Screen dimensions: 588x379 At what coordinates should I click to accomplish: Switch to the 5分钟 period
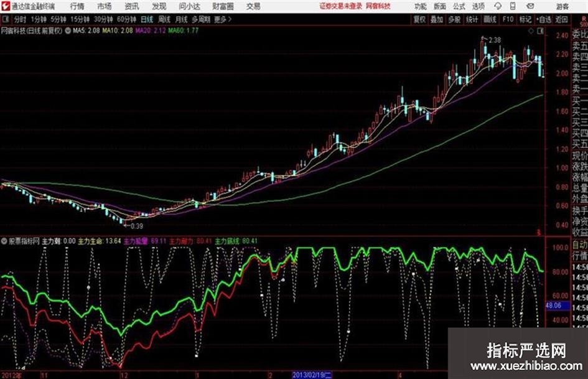click(x=58, y=19)
